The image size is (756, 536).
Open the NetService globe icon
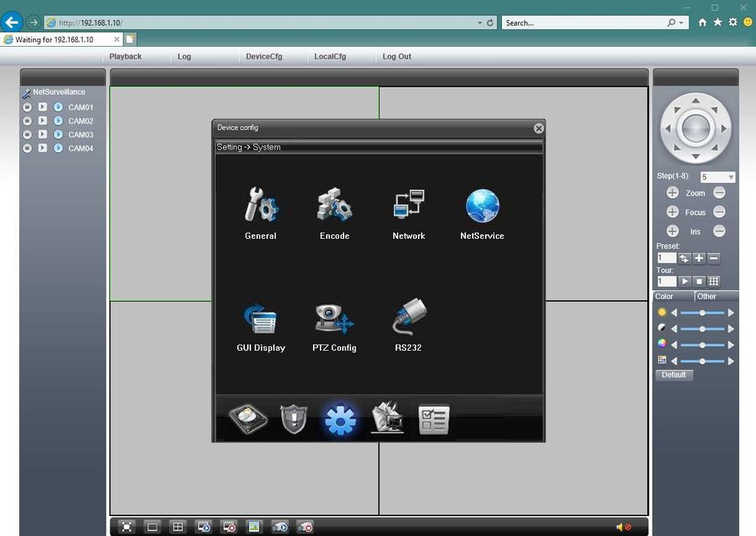[482, 205]
